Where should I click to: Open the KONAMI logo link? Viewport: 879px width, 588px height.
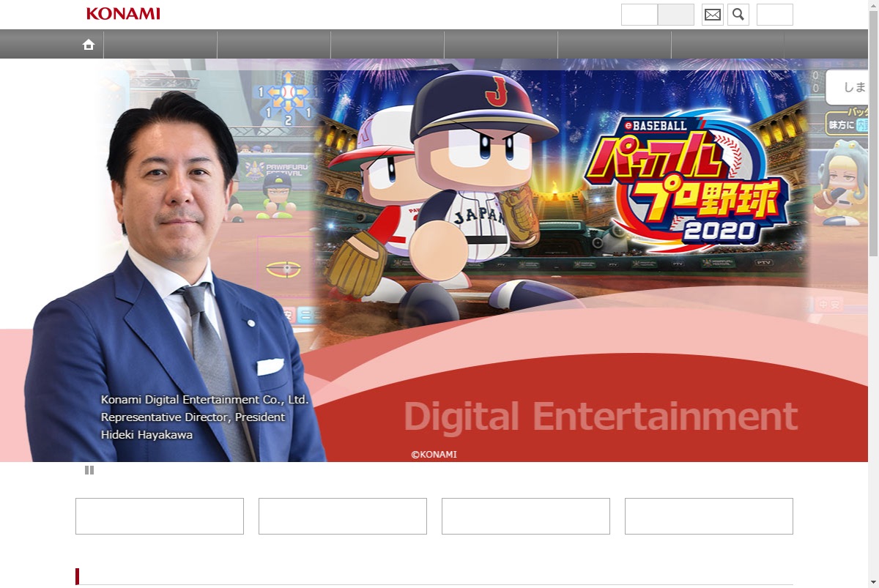(123, 14)
